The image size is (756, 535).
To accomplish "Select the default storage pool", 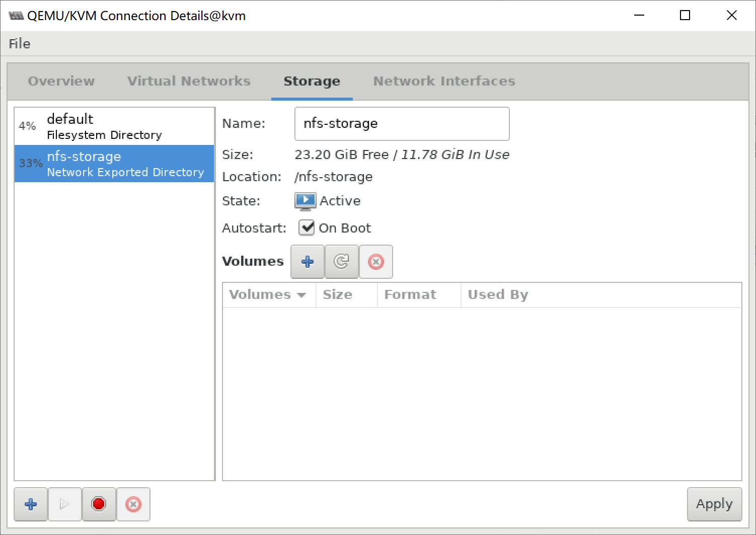I will [114, 126].
